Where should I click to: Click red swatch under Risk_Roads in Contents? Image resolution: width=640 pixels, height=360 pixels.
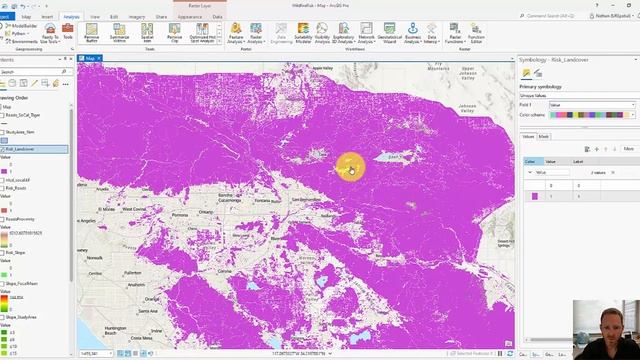(x=4, y=211)
